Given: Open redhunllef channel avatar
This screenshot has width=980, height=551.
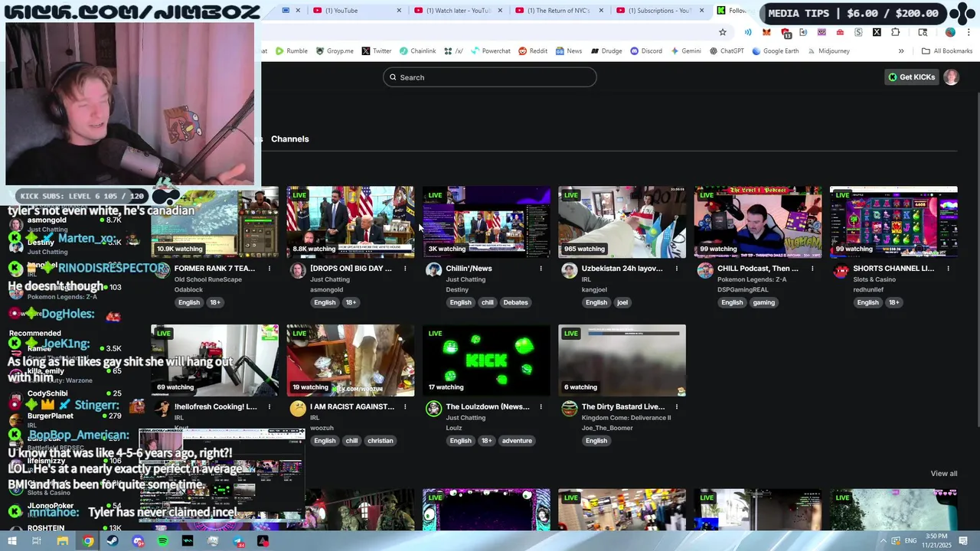Looking at the screenshot, I should (x=841, y=270).
